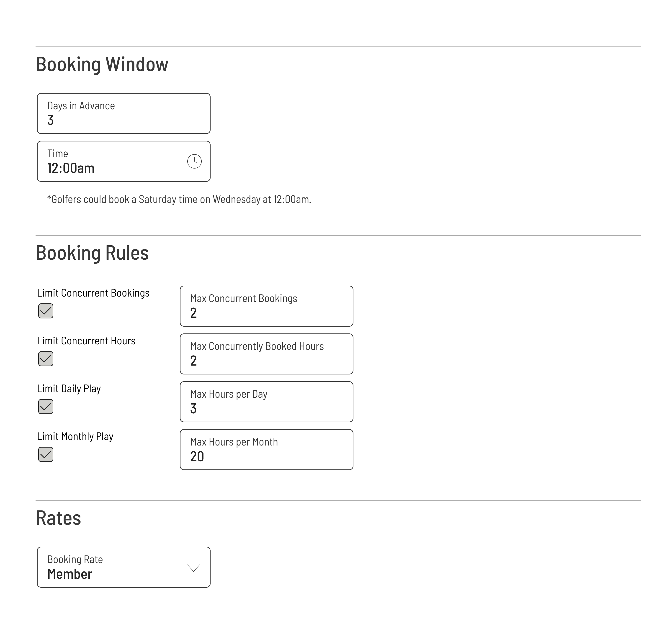Click the Limit Concurrent Bookings label
The image size is (672, 630).
[93, 293]
